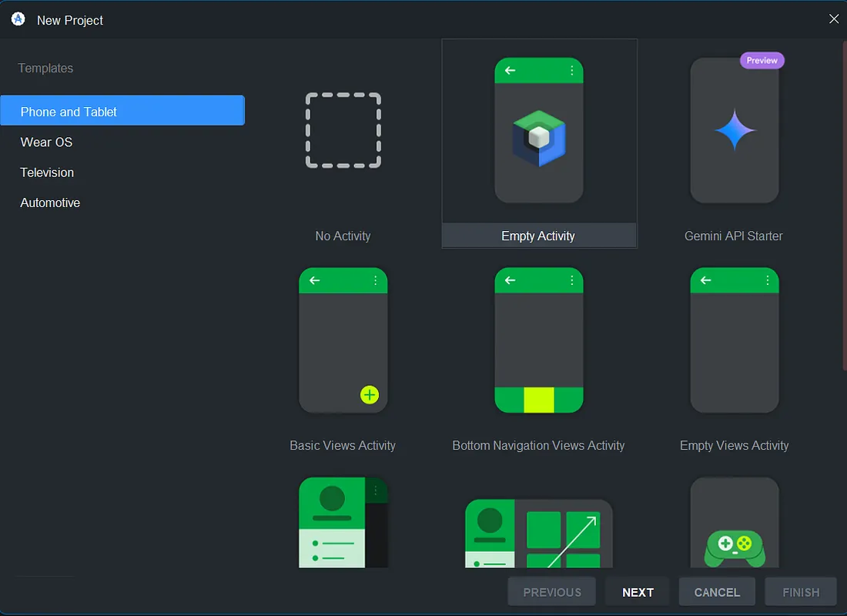Click the Bottom Navigation Views Activity label

[538, 446]
